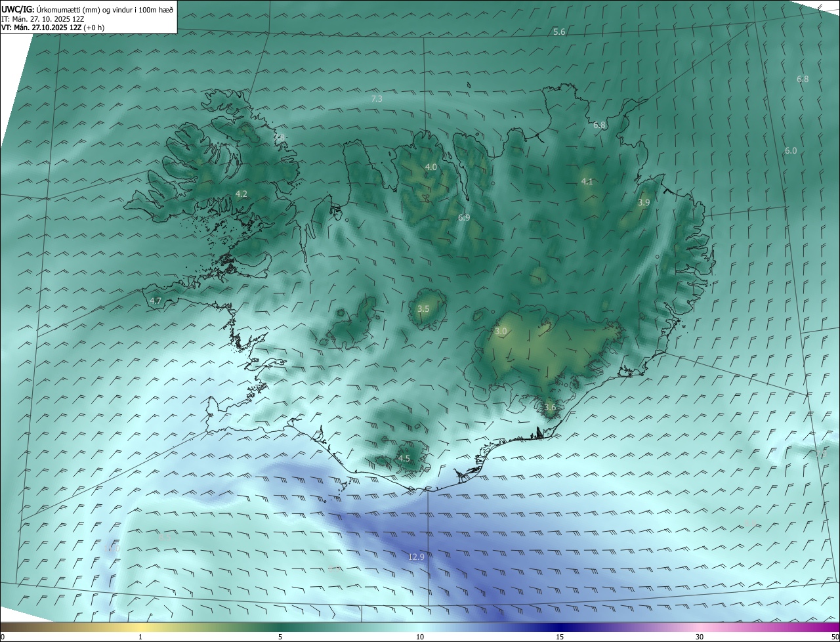Viewport: 840px width, 642px height.
Task: Click the colour scale label 30
Action: click(700, 637)
